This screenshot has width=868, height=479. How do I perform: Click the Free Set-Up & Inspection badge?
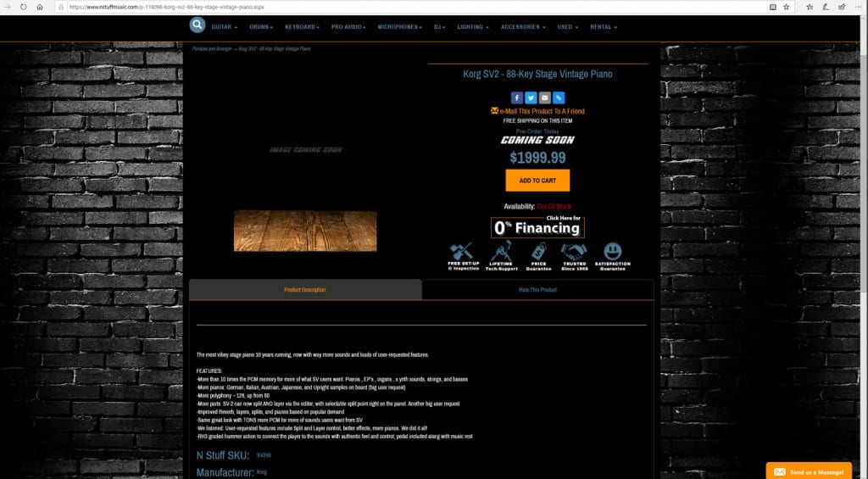[x=464, y=256]
